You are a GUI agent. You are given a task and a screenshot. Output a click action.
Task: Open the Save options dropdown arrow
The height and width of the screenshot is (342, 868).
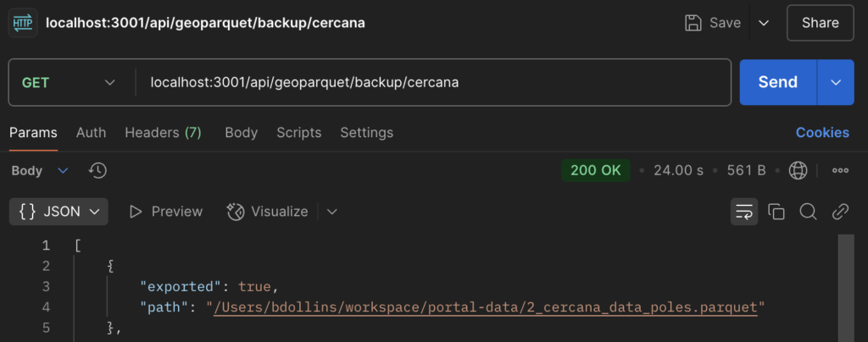point(764,23)
